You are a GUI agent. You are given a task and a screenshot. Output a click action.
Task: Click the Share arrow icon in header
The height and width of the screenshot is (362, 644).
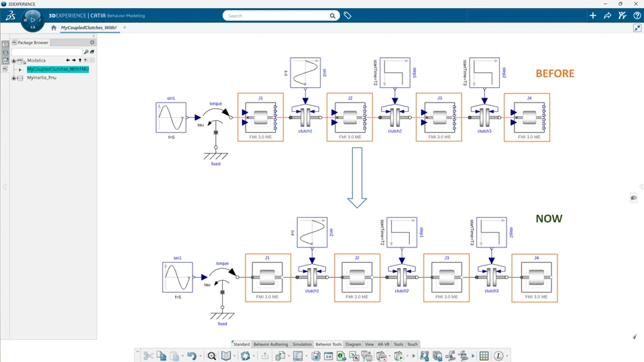(608, 15)
